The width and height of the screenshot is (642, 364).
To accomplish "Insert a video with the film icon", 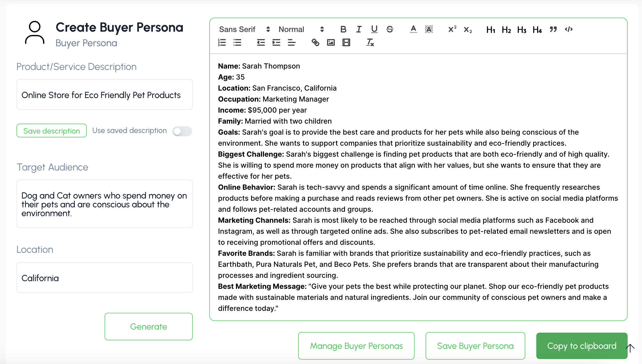I will [x=346, y=42].
